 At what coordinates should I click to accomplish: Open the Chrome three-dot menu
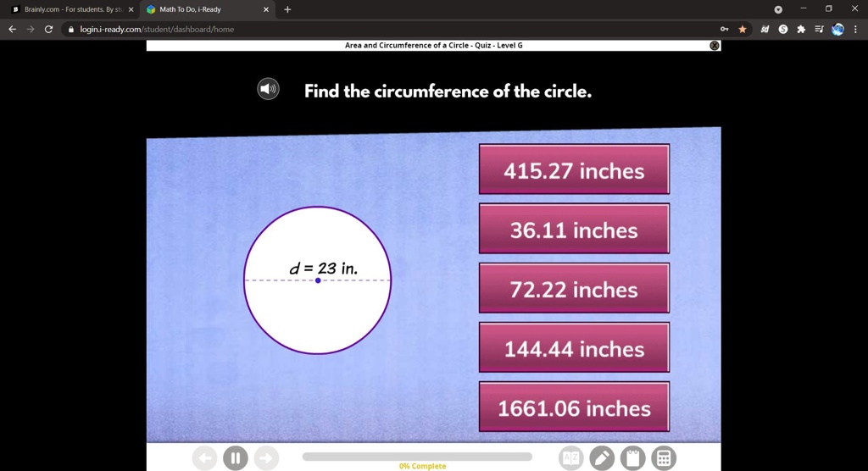coord(856,30)
